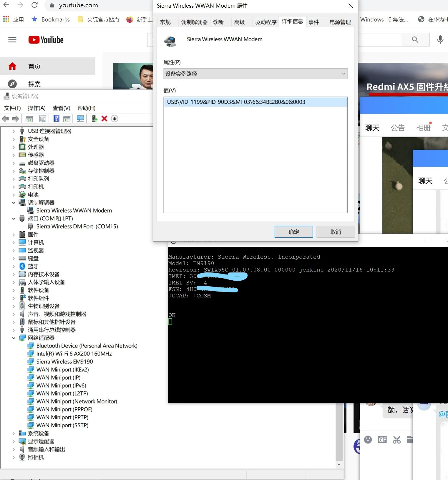The image size is (448, 480).
Task: Expand the 人体学输入设备 tree node
Action: 14,282
